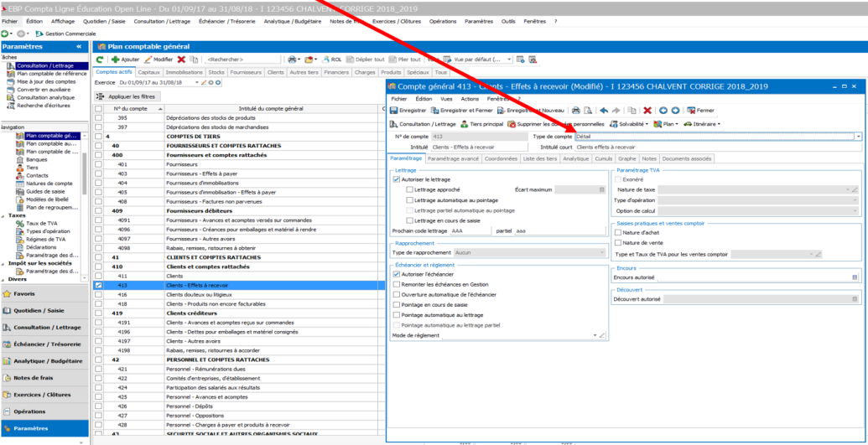Open Contacts in the navigation panel
The image size is (868, 445).
click(x=37, y=175)
